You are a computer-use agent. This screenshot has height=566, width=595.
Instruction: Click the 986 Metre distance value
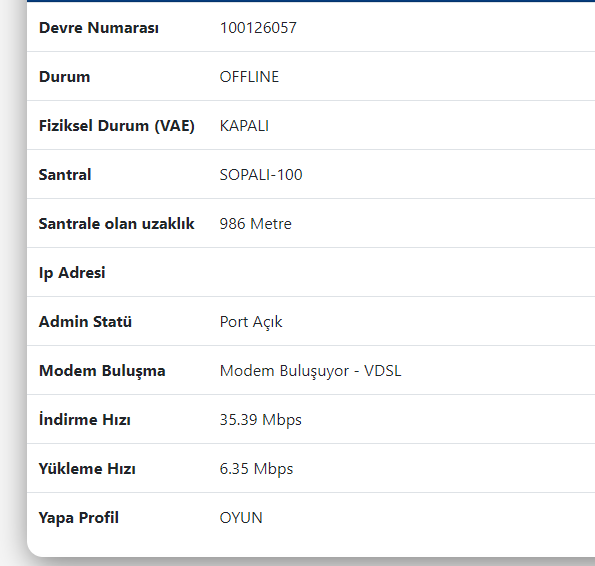(x=256, y=223)
